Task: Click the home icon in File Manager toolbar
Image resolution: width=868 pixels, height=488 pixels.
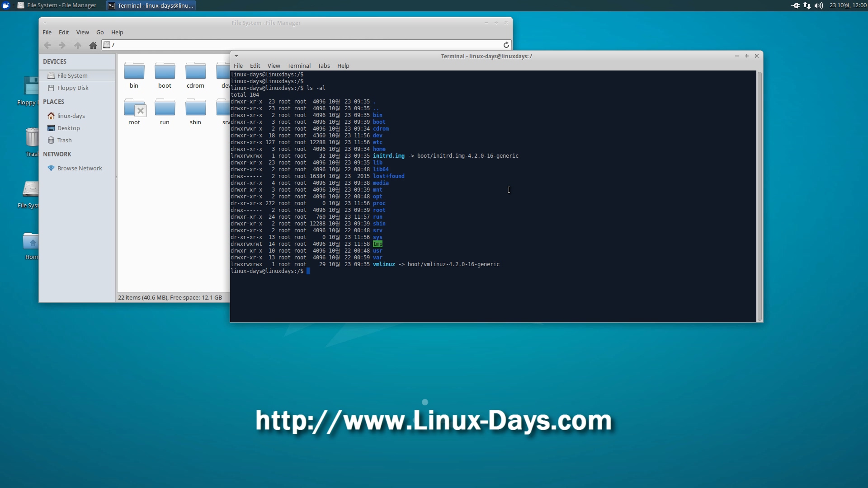Action: point(93,45)
